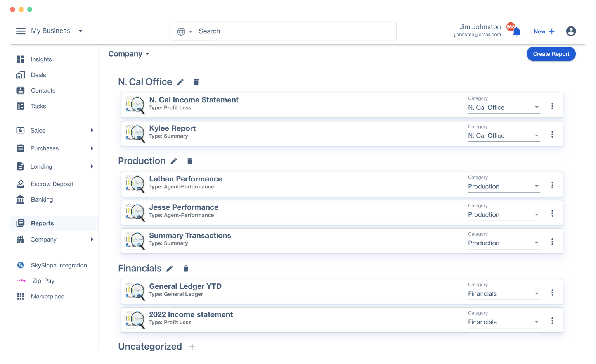Image resolution: width=596 pixels, height=364 pixels.
Task: Expand the Lending sidebar menu
Action: tap(41, 166)
